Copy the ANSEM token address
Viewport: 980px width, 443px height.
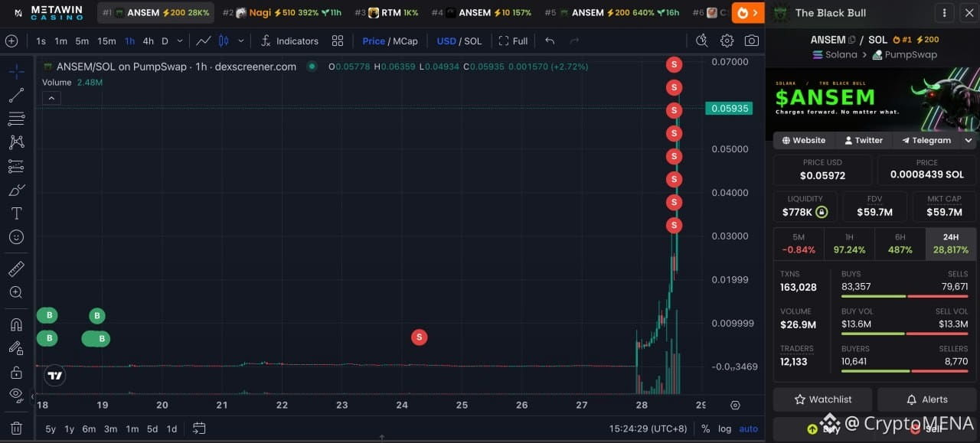pyautogui.click(x=851, y=40)
